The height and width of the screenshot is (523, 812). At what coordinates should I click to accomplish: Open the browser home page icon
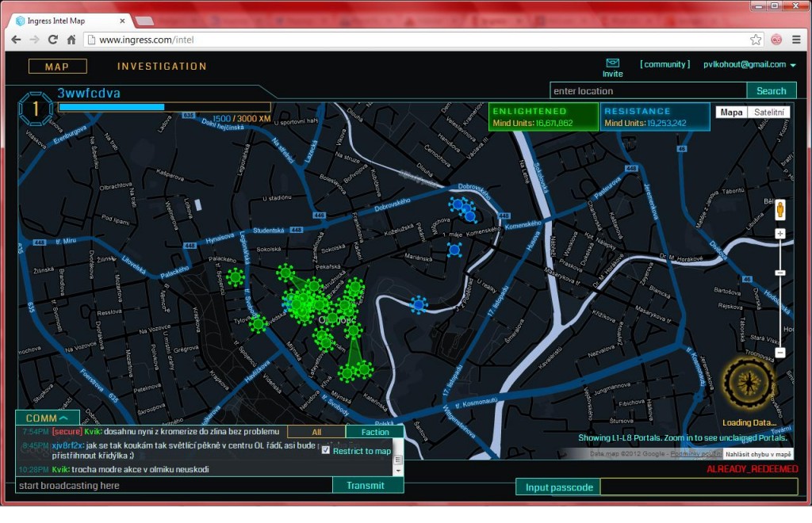point(71,40)
